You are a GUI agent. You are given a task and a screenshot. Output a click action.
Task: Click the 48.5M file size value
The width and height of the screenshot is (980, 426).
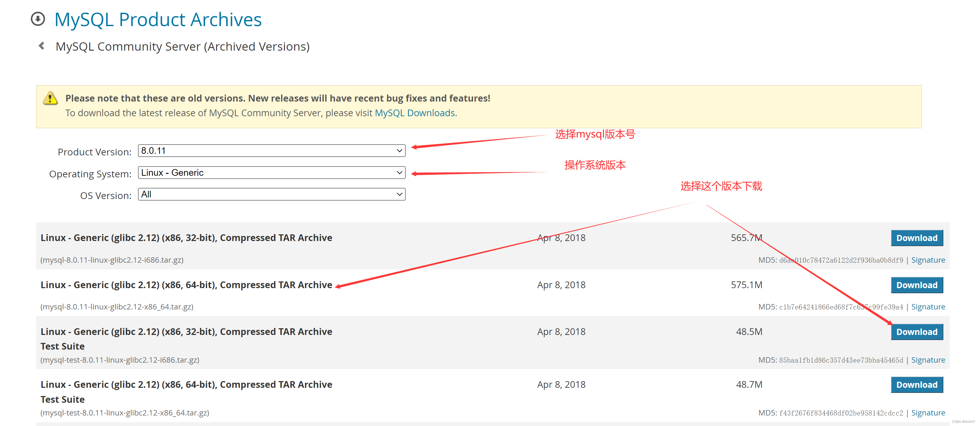click(x=749, y=331)
